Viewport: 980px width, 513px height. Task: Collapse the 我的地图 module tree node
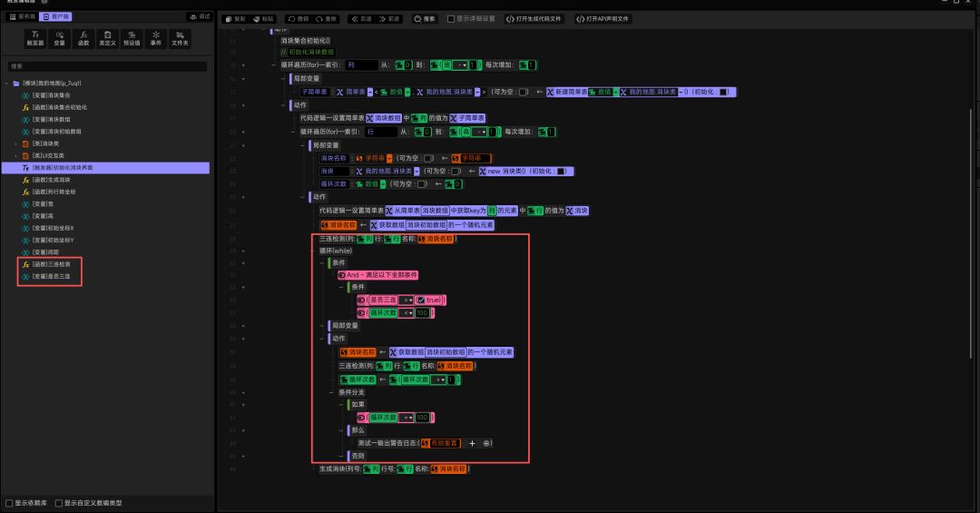click(x=7, y=84)
